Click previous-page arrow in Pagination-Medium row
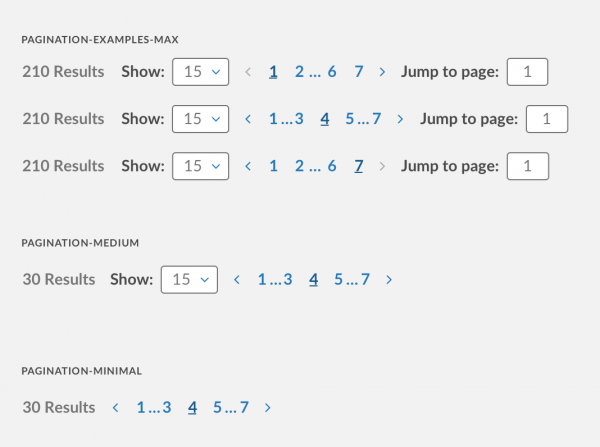 coord(237,280)
